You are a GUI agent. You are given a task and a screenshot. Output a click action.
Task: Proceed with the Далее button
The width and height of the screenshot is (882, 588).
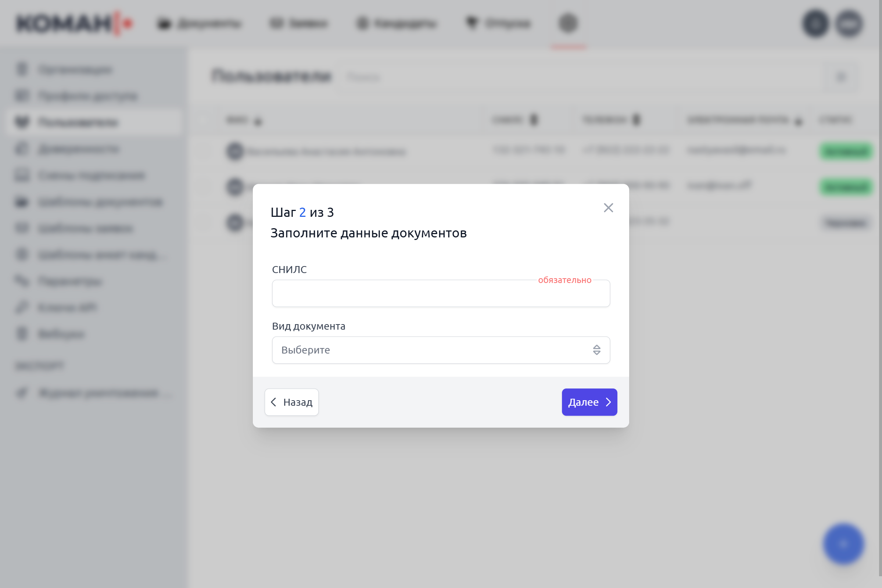click(x=589, y=402)
